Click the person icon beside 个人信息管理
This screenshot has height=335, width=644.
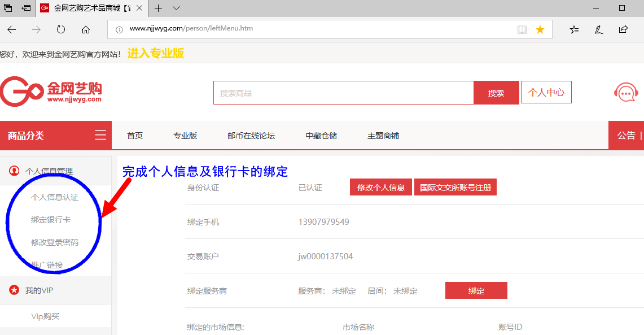(14, 170)
